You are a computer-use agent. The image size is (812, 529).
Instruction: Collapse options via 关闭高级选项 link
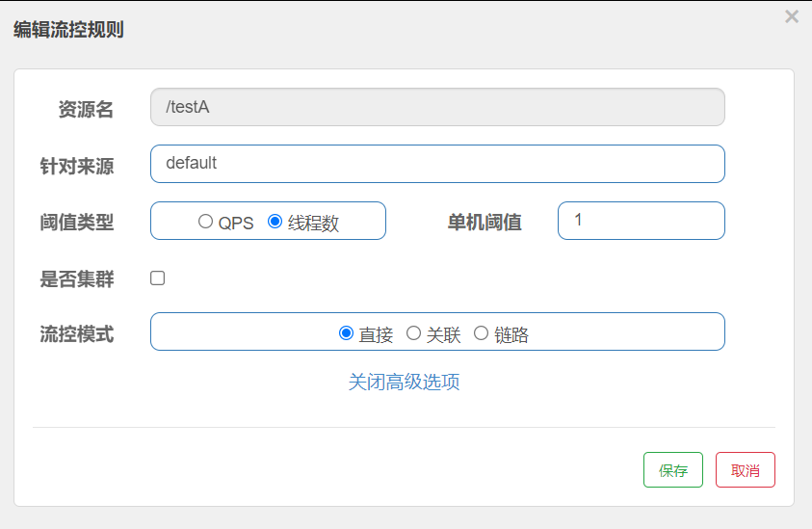pyautogui.click(x=404, y=382)
